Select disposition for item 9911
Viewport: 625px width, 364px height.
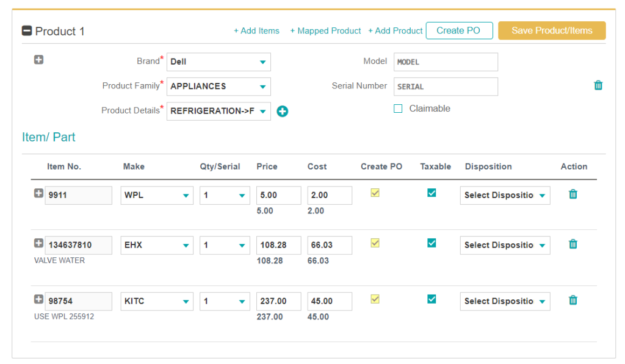tap(505, 196)
